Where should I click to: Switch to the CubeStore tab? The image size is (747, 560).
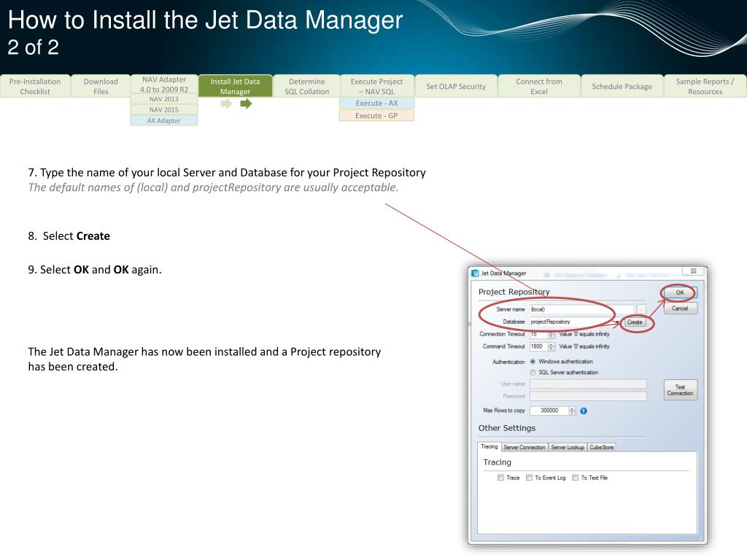(602, 447)
